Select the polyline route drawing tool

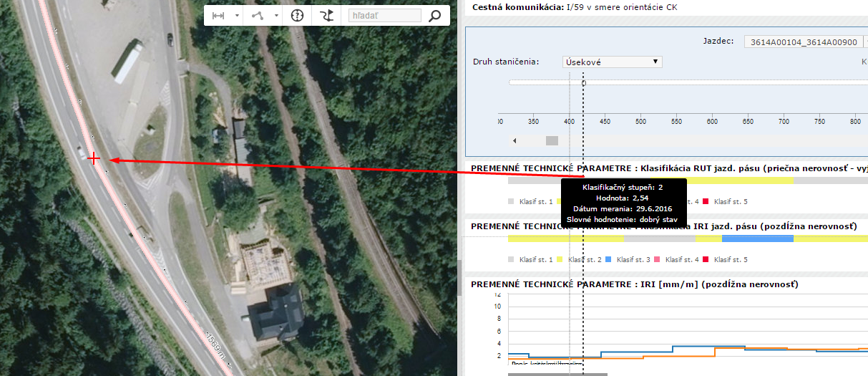(258, 15)
